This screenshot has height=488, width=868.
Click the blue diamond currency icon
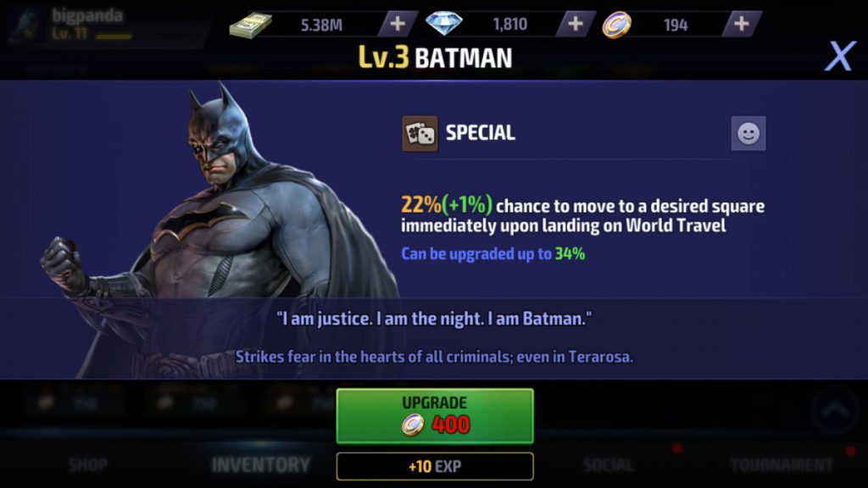(x=444, y=24)
